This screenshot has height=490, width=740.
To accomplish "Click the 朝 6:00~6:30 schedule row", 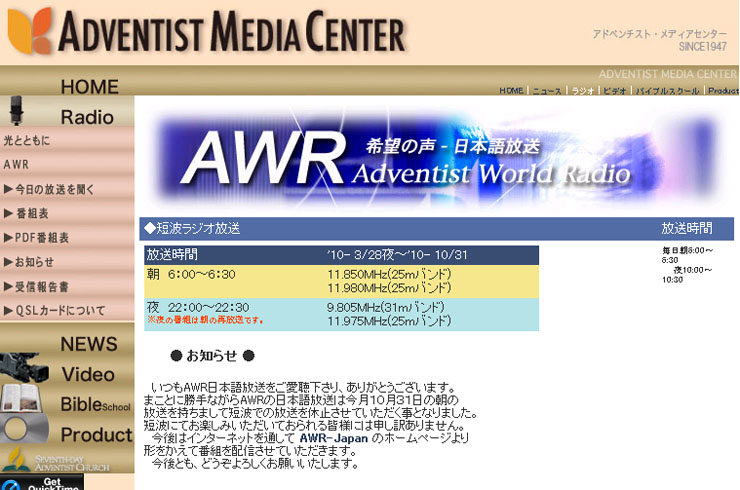I will coord(341,281).
